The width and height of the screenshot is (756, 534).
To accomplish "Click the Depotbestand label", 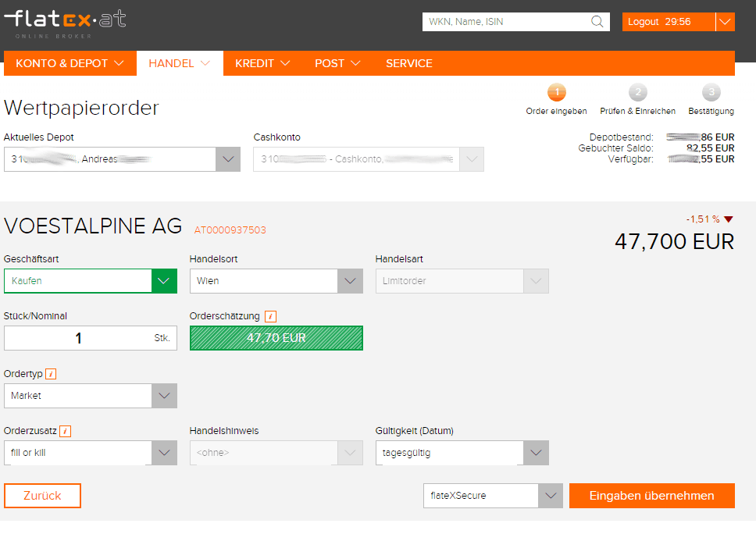I will 622,137.
